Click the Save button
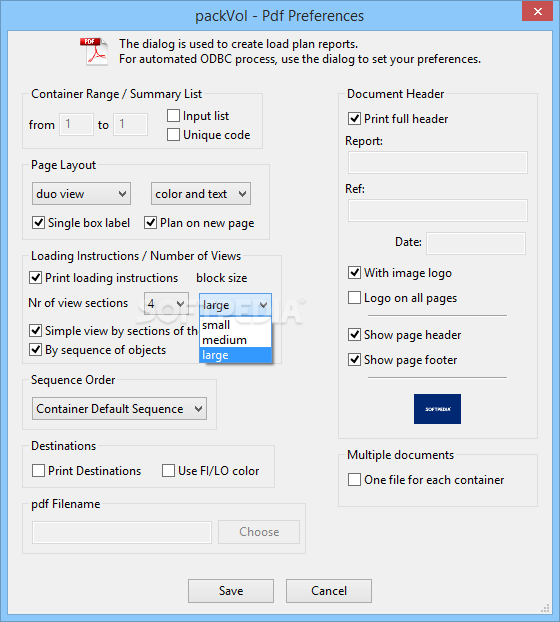The image size is (560, 622). point(231,591)
